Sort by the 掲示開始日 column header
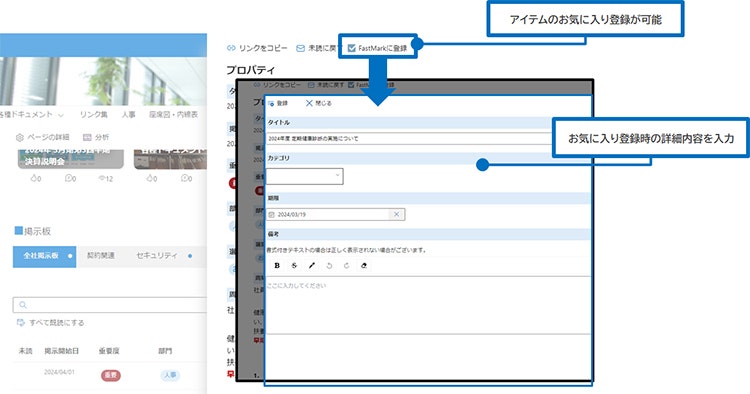750x394 pixels. [x=62, y=351]
